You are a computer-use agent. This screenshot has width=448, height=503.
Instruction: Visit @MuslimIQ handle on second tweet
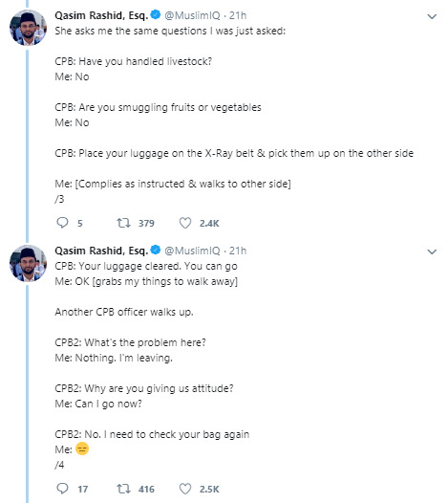[x=192, y=251]
